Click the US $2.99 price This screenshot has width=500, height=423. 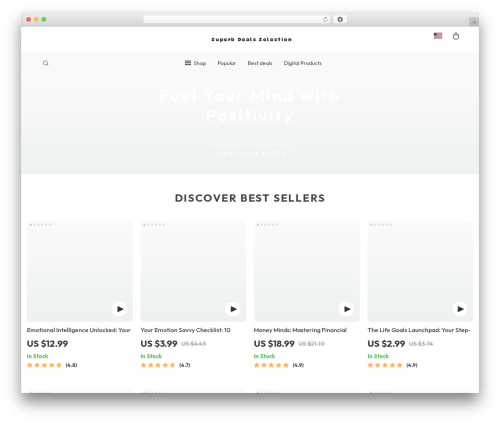[386, 344]
